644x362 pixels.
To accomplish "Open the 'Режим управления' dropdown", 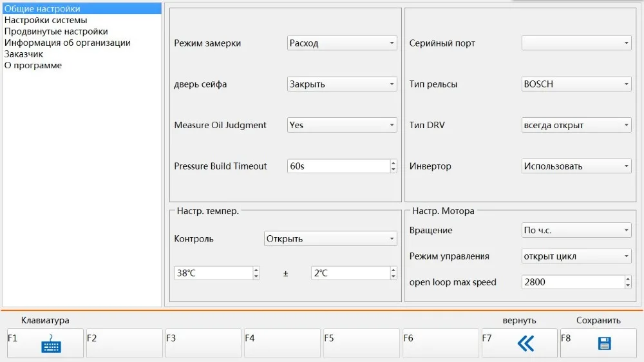I will pyautogui.click(x=576, y=256).
